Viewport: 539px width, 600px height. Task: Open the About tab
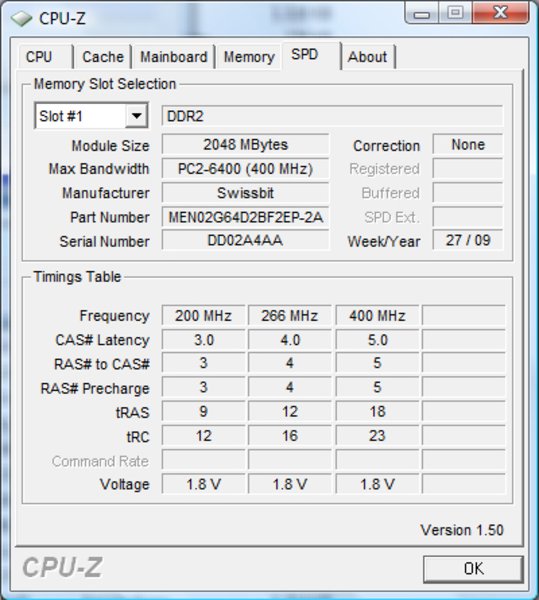pyautogui.click(x=368, y=57)
